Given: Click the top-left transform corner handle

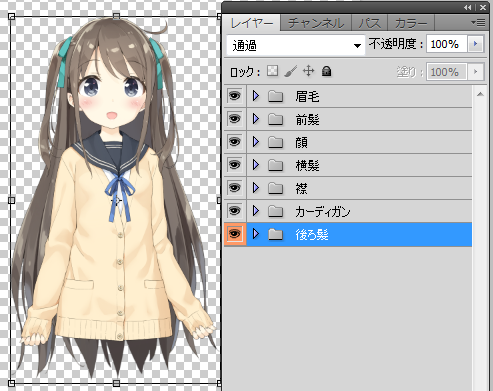Looking at the screenshot, I should pyautogui.click(x=11, y=16).
